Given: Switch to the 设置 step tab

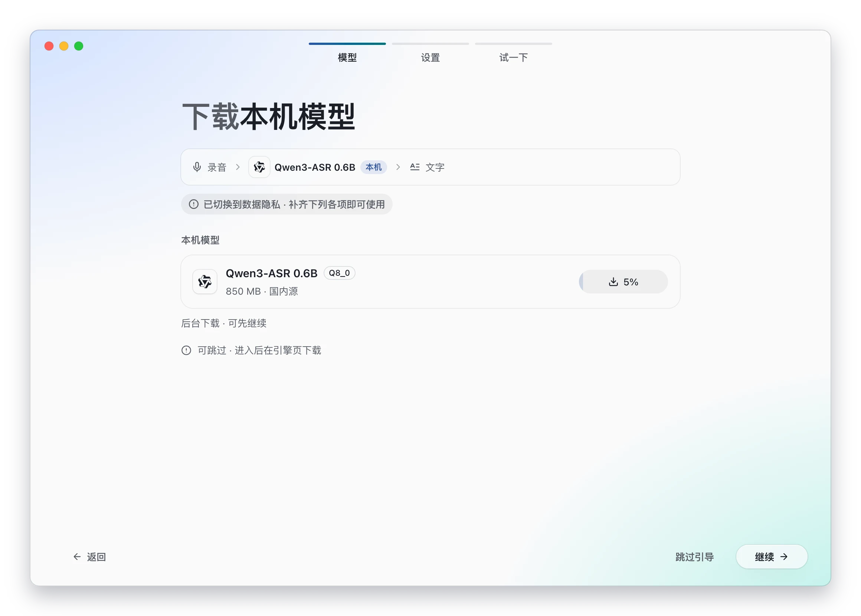Looking at the screenshot, I should (x=430, y=52).
